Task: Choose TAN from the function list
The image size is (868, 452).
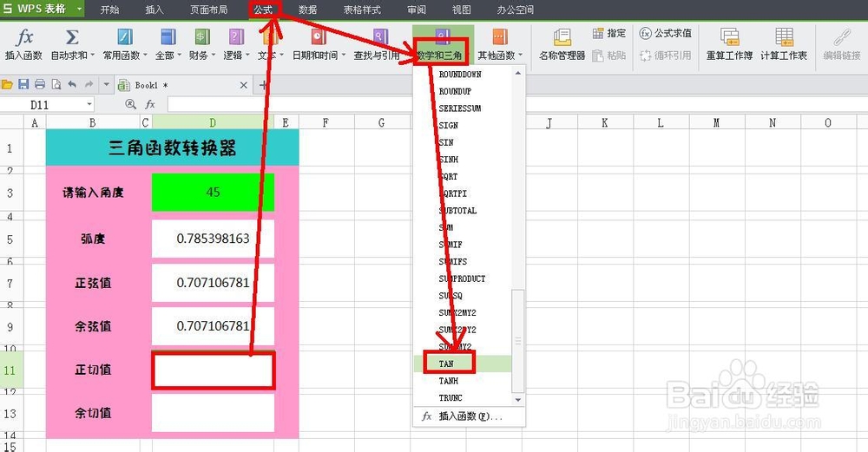Action: coord(463,364)
